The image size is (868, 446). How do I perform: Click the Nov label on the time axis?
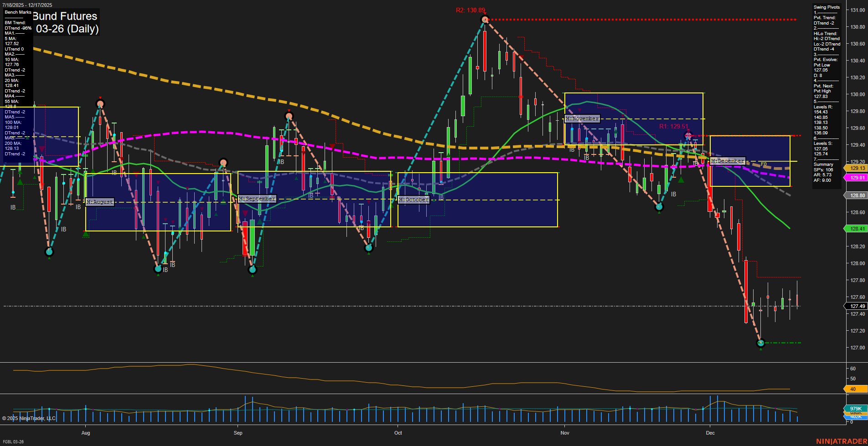tap(565, 433)
